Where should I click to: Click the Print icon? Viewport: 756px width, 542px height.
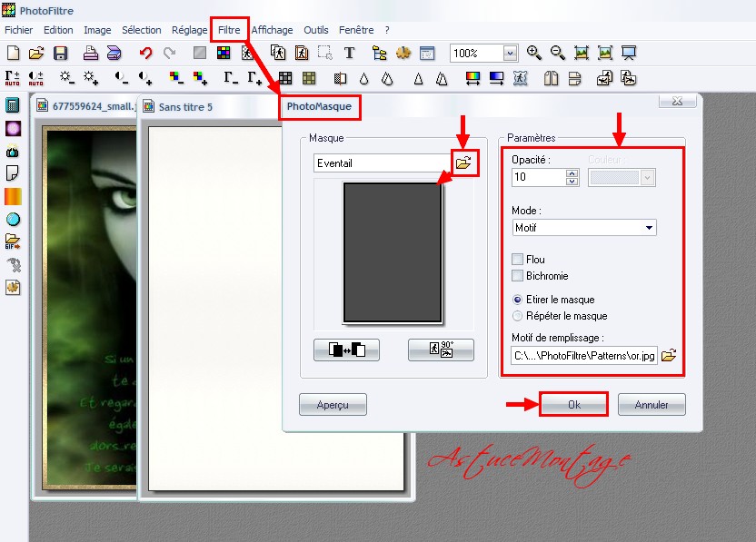pyautogui.click(x=90, y=53)
